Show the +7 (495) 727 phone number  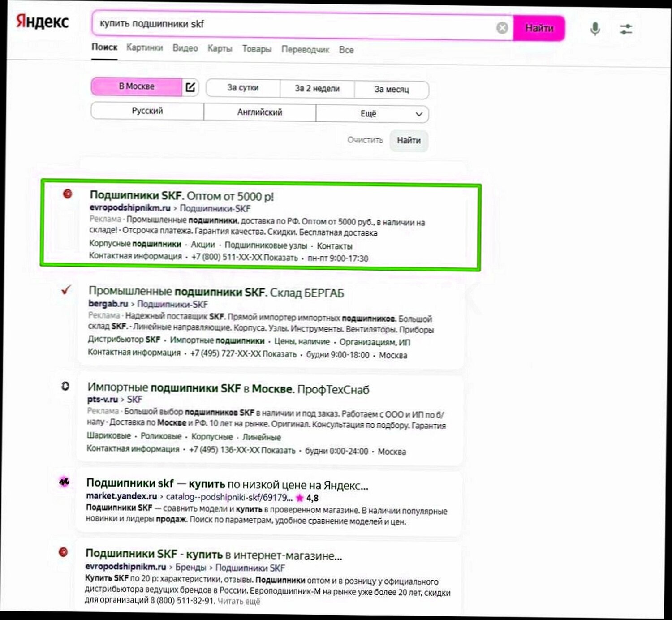(243, 354)
